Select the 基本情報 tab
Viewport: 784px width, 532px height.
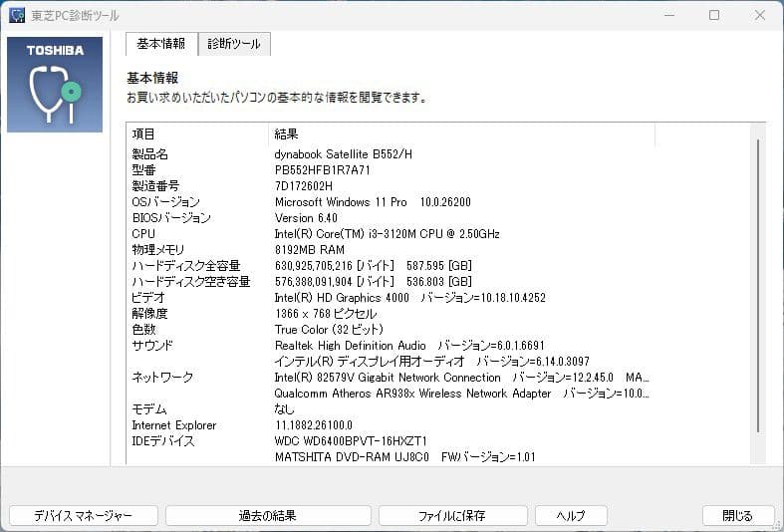(161, 44)
